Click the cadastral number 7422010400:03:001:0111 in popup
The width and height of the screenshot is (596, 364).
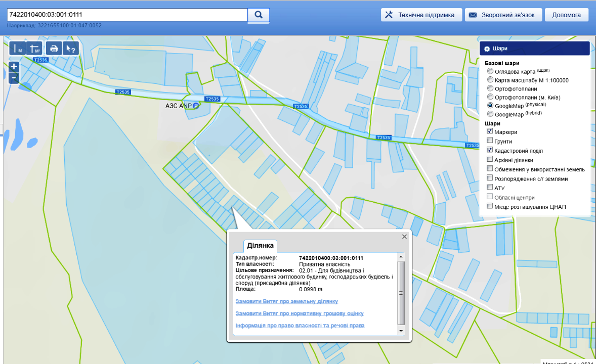point(331,258)
